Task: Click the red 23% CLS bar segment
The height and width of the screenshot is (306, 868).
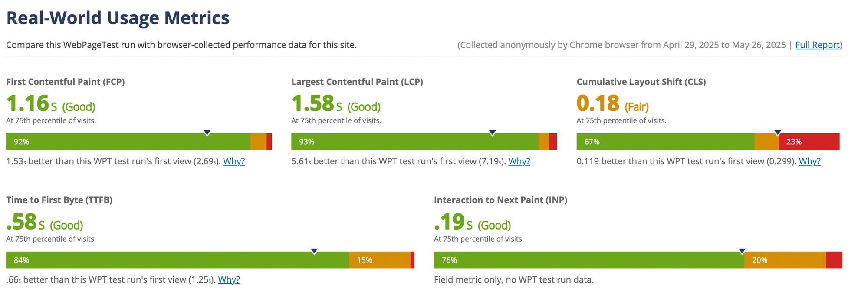Action: click(809, 142)
